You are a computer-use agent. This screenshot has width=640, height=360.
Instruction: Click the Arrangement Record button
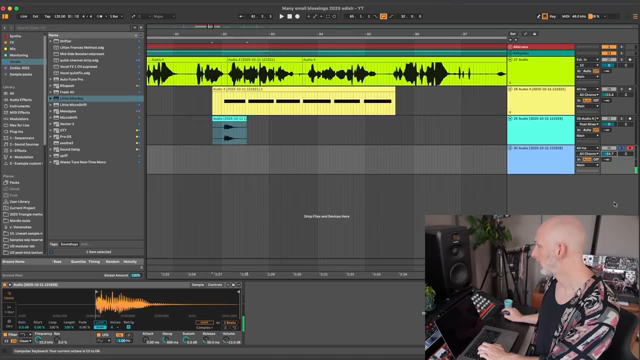tap(297, 16)
